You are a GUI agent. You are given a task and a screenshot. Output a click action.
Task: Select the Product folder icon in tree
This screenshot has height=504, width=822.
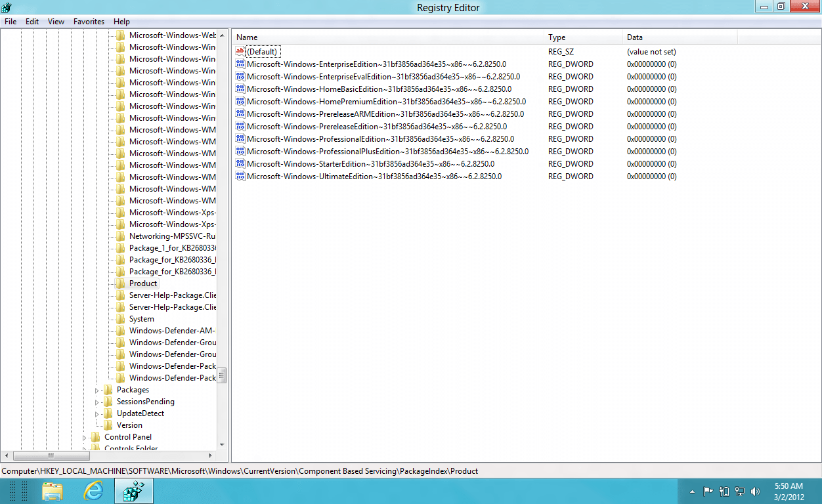(121, 283)
